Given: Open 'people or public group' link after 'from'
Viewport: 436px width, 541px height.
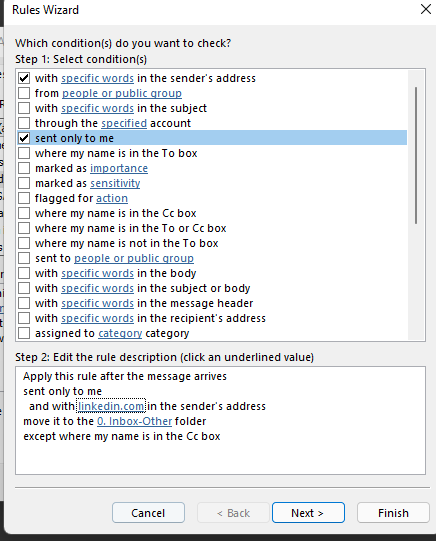Looking at the screenshot, I should pyautogui.click(x=122, y=93).
